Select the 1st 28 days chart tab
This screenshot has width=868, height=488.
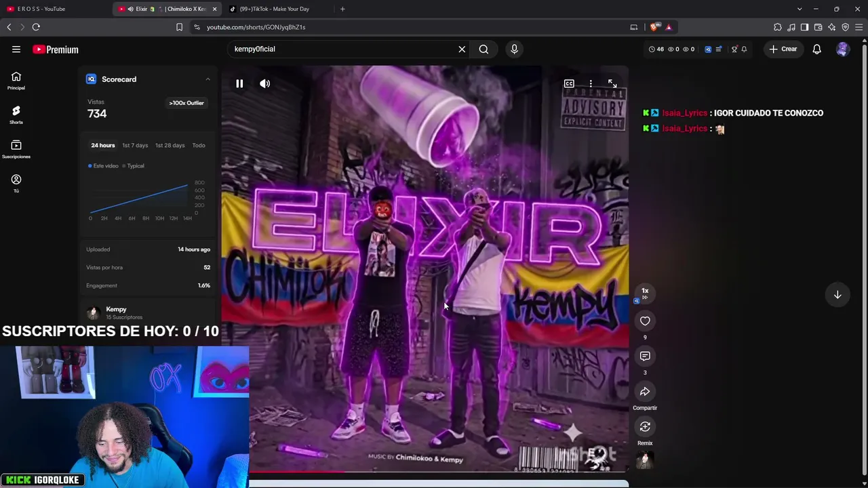170,145
